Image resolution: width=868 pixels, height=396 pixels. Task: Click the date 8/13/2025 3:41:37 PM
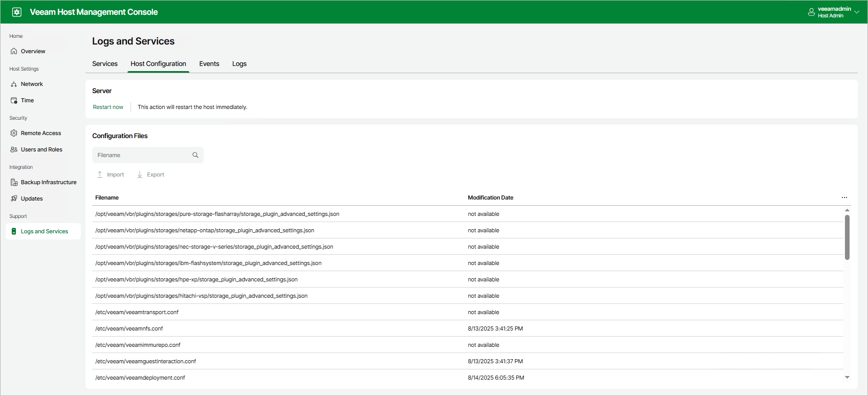tap(495, 361)
